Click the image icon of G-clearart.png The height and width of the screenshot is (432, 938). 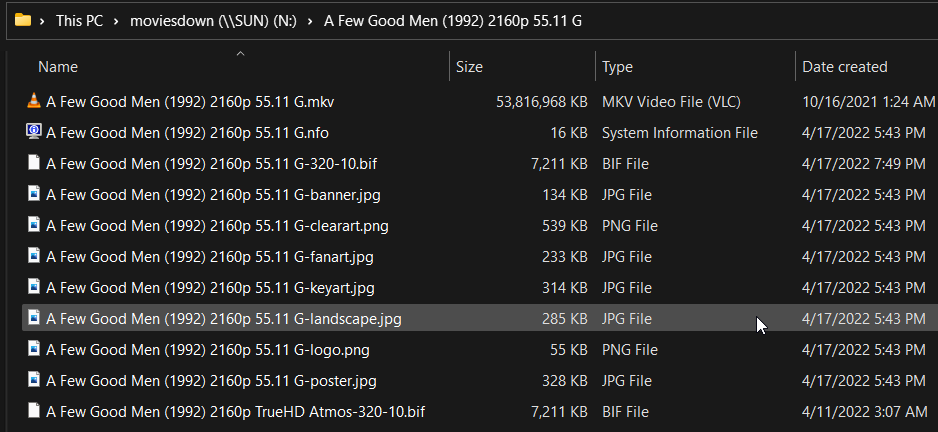coord(34,225)
